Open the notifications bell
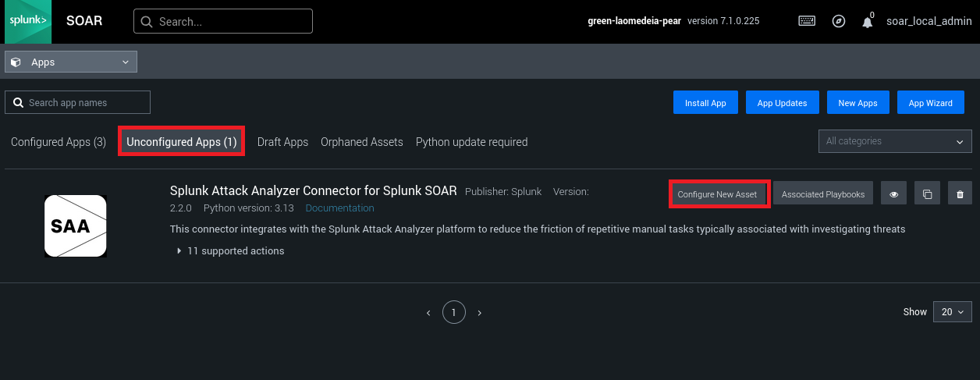Viewport: 980px width, 380px height. (x=867, y=22)
